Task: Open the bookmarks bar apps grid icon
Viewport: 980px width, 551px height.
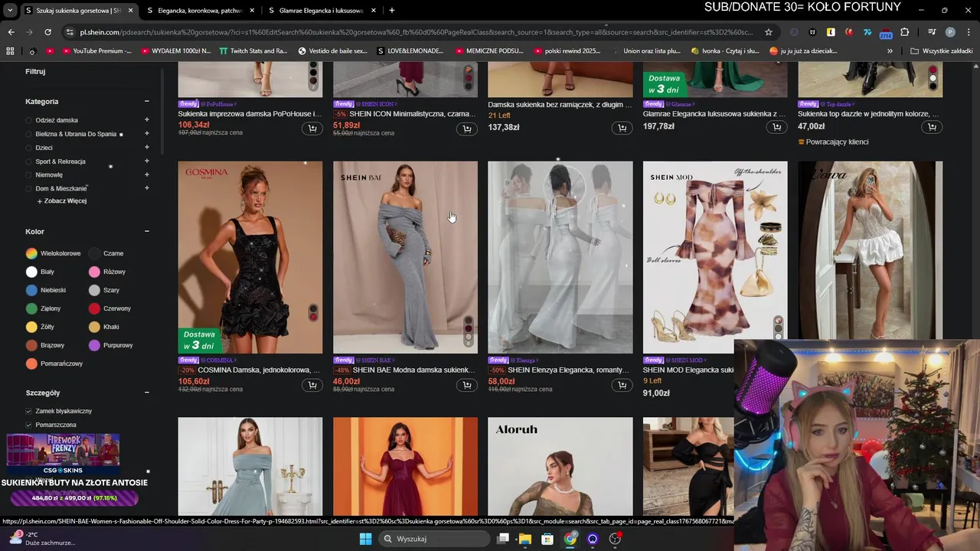Action: [x=10, y=51]
